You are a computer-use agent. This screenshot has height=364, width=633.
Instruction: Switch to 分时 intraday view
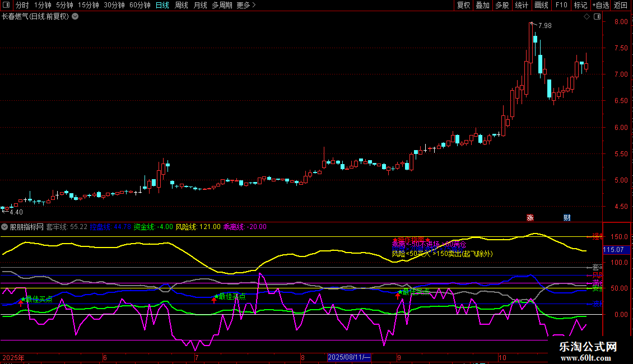(x=22, y=5)
